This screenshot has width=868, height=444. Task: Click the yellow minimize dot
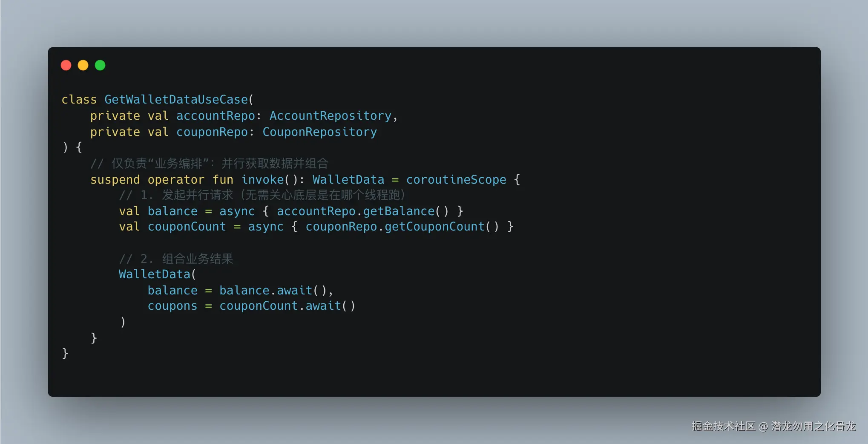83,65
